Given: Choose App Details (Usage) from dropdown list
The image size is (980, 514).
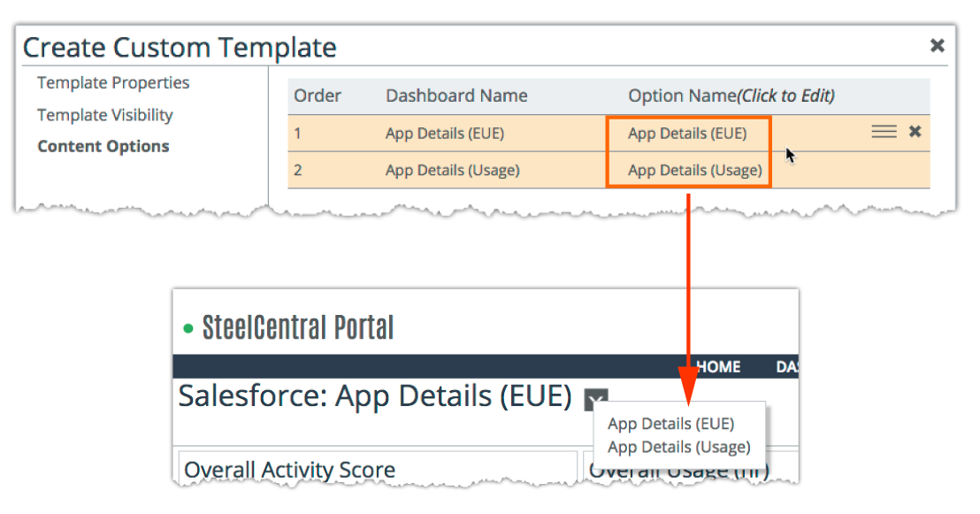Looking at the screenshot, I should (678, 447).
